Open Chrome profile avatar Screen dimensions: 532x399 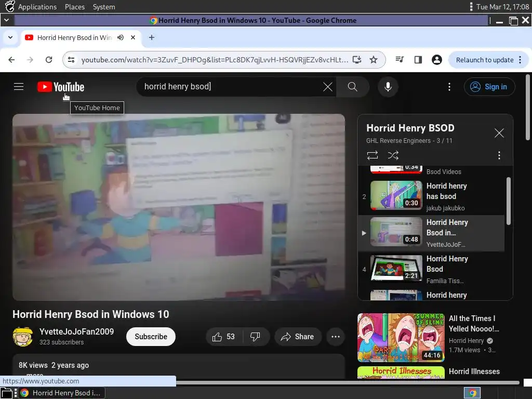436,60
